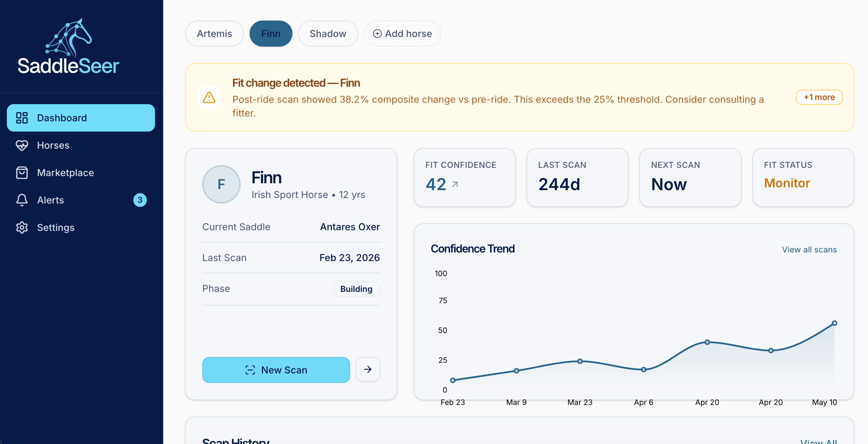Viewport: 868px width, 444px height.
Task: Expand the +1 more alerts pill
Action: 819,97
